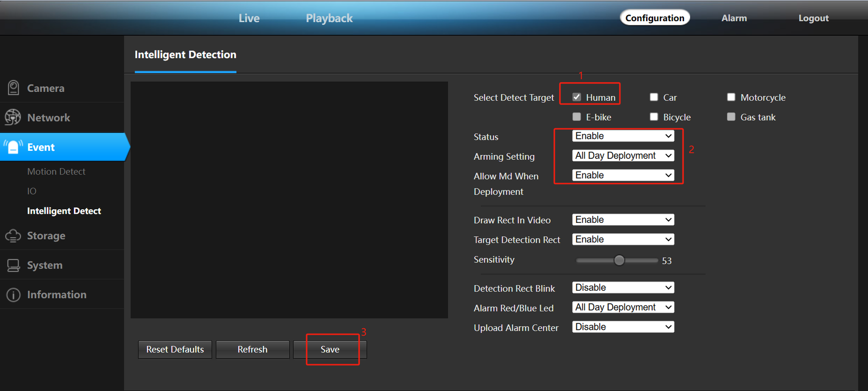The height and width of the screenshot is (391, 868).
Task: Click the Event alarm bell icon
Action: click(13, 147)
